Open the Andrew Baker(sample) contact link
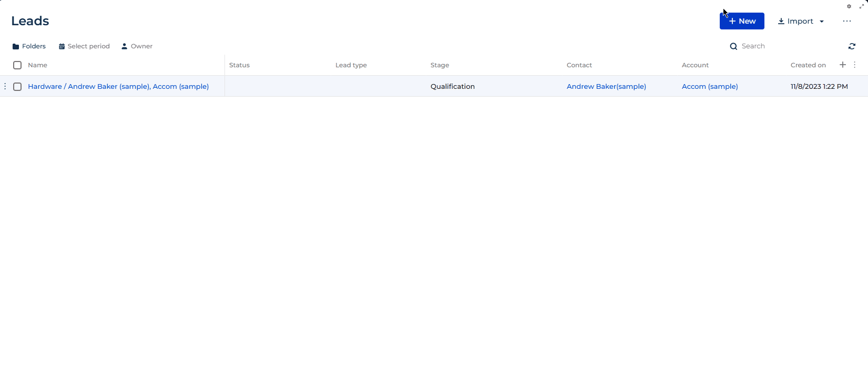868x370 pixels. pyautogui.click(x=606, y=86)
